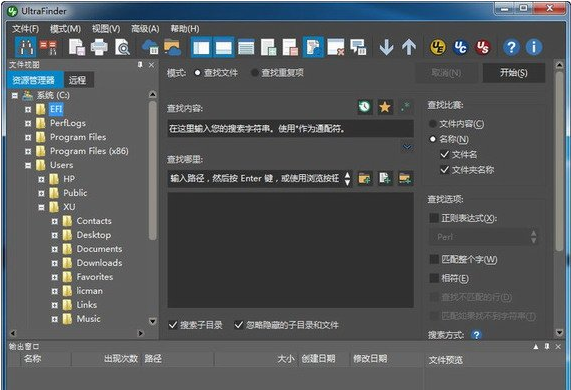
Task: Select 名称(N) radio option
Action: tap(433, 139)
